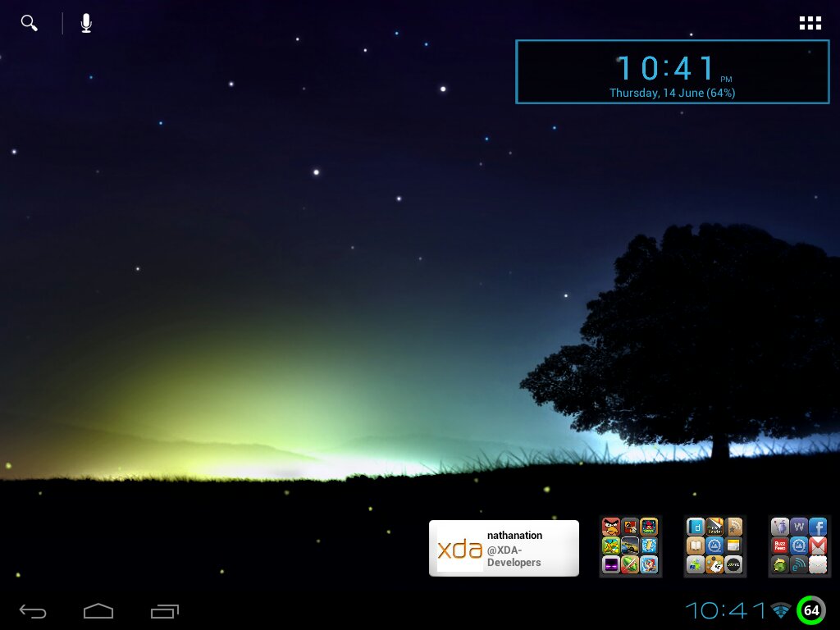Tap the Home navigation button

pos(98,610)
